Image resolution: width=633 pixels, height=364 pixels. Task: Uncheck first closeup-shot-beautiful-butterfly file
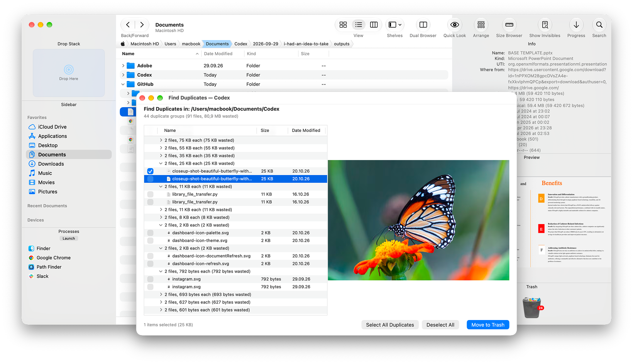[x=150, y=171]
